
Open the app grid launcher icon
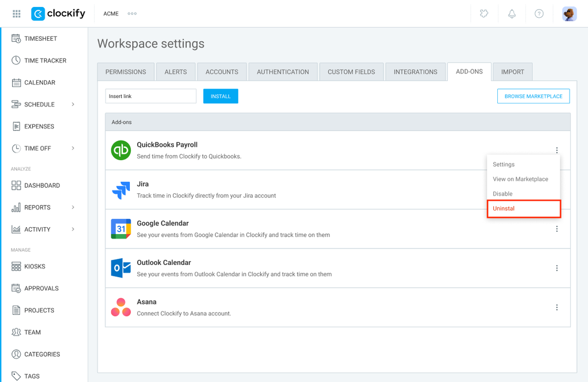[x=17, y=14]
